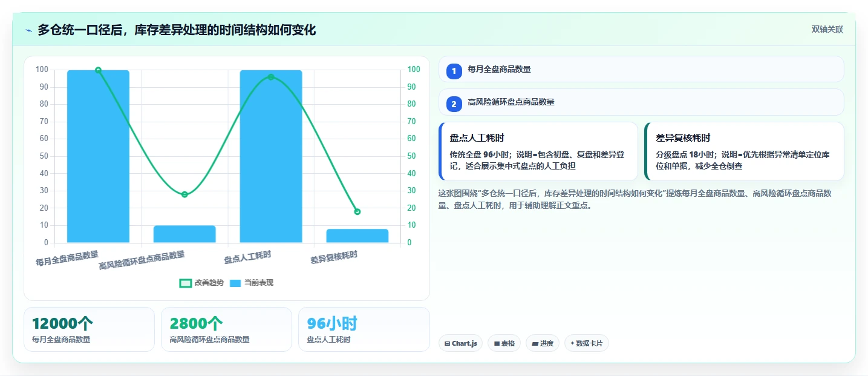Click the 12000个 stat card
Viewport: 868px width, 376px height.
[x=89, y=329]
